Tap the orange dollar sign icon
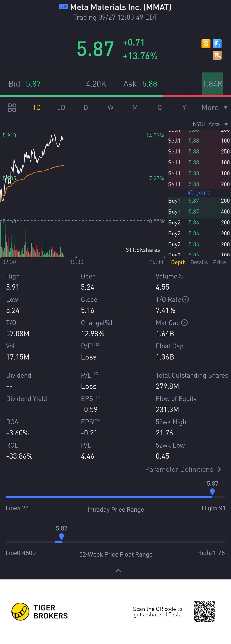This screenshot has height=644, width=231. click(206, 44)
